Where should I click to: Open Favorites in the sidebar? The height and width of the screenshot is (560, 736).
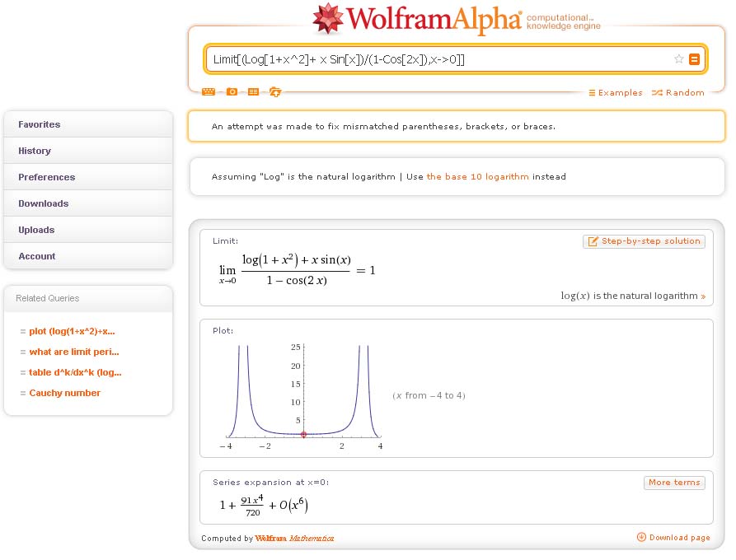40,124
